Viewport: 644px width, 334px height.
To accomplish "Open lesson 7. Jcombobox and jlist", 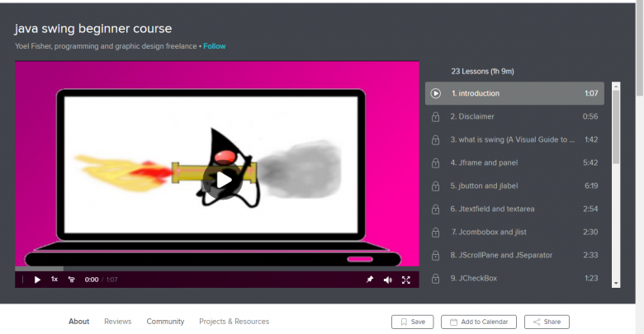I will click(x=514, y=233).
